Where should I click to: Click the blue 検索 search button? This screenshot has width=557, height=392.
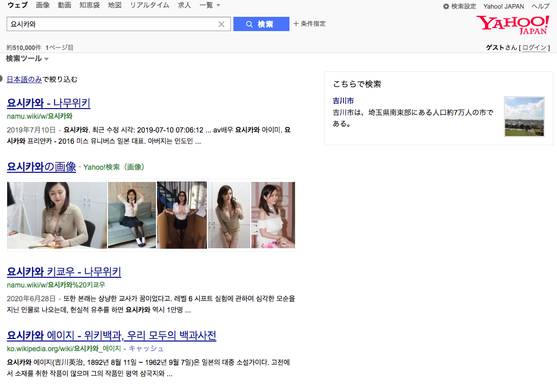[261, 24]
